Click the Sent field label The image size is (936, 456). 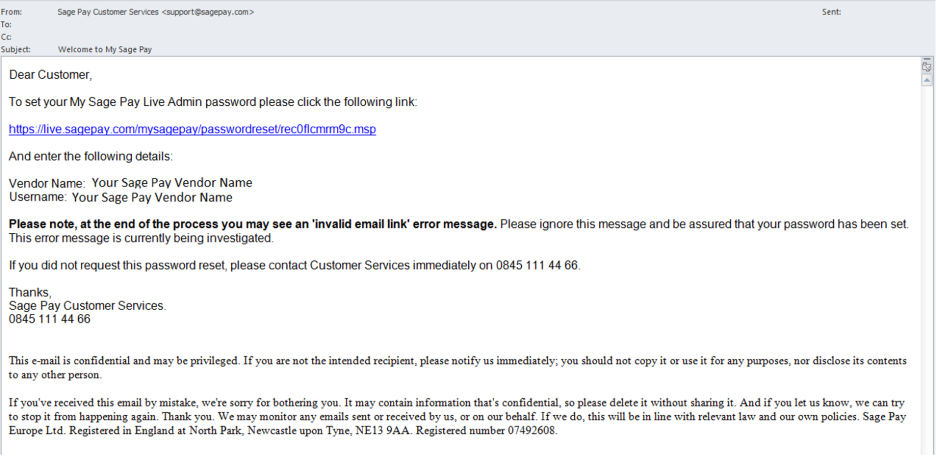pos(832,12)
